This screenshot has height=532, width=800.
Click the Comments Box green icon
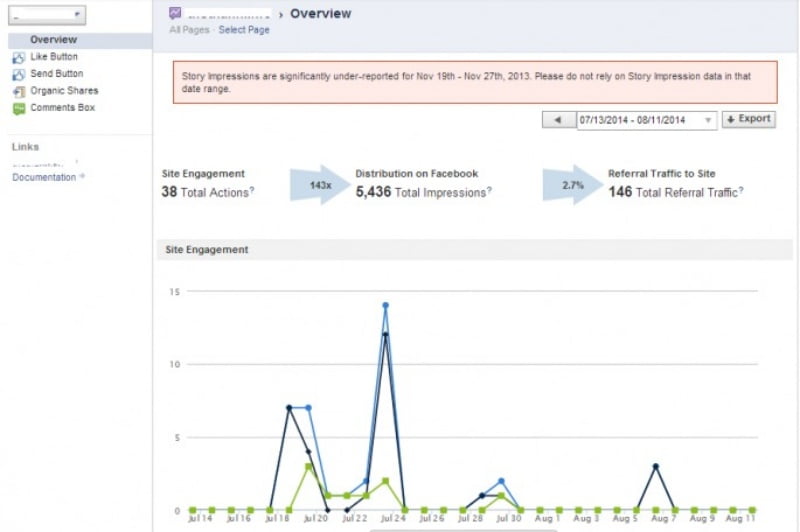[x=18, y=109]
